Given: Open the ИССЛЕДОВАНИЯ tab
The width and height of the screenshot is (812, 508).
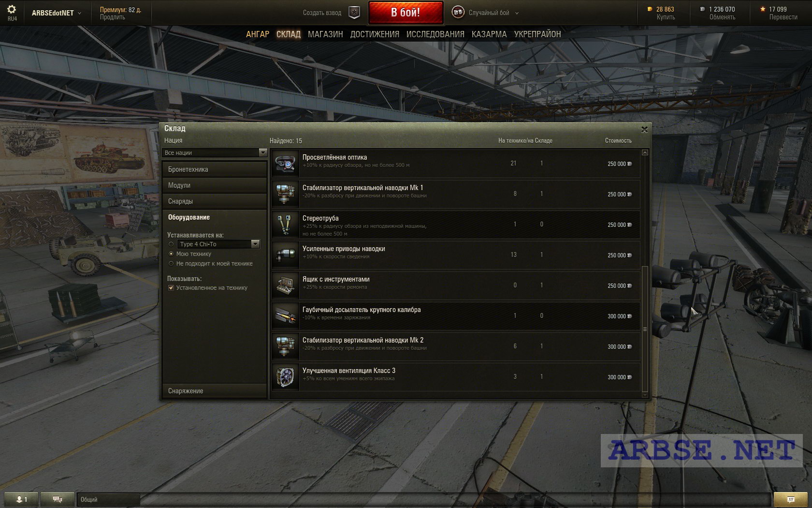Looking at the screenshot, I should (435, 34).
